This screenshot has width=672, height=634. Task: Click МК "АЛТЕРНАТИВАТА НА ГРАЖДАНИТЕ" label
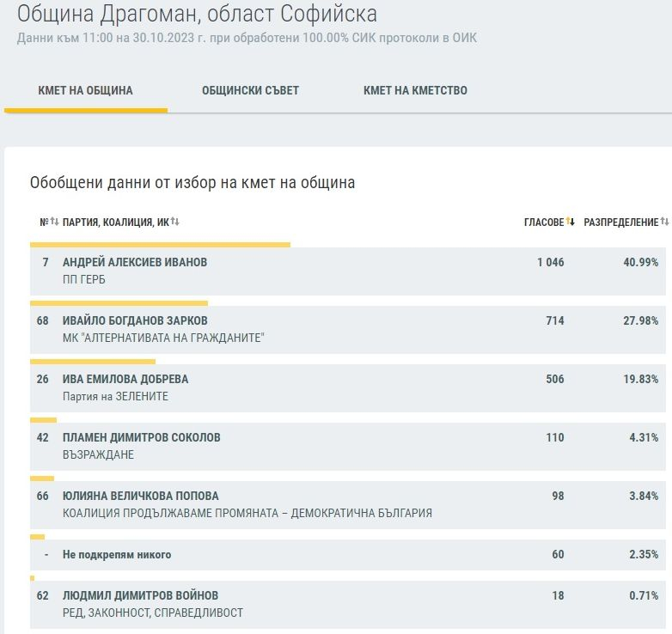(x=163, y=338)
